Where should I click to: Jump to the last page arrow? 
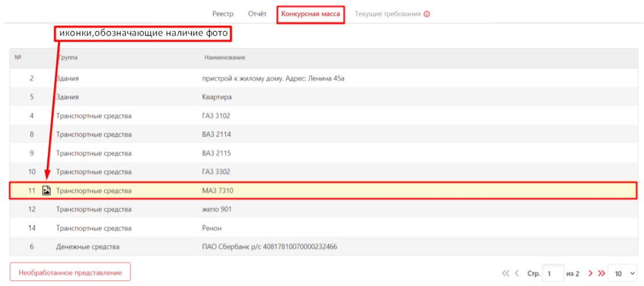[x=601, y=273]
